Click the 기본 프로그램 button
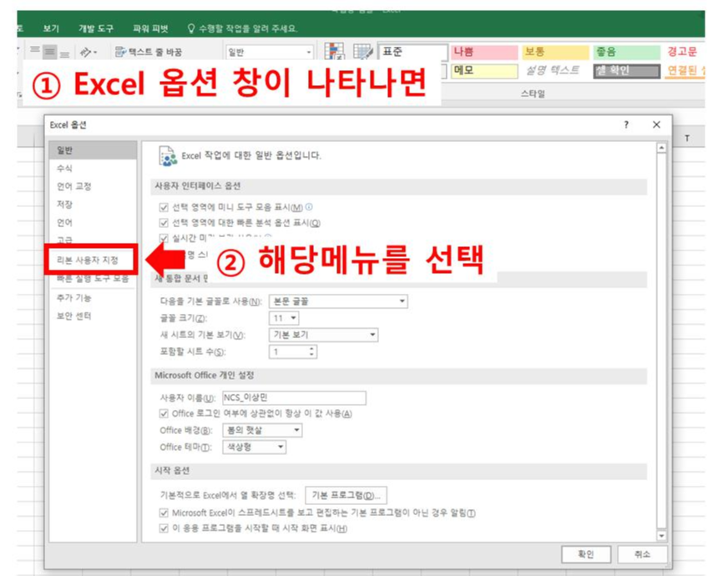This screenshot has height=576, width=728. click(346, 495)
